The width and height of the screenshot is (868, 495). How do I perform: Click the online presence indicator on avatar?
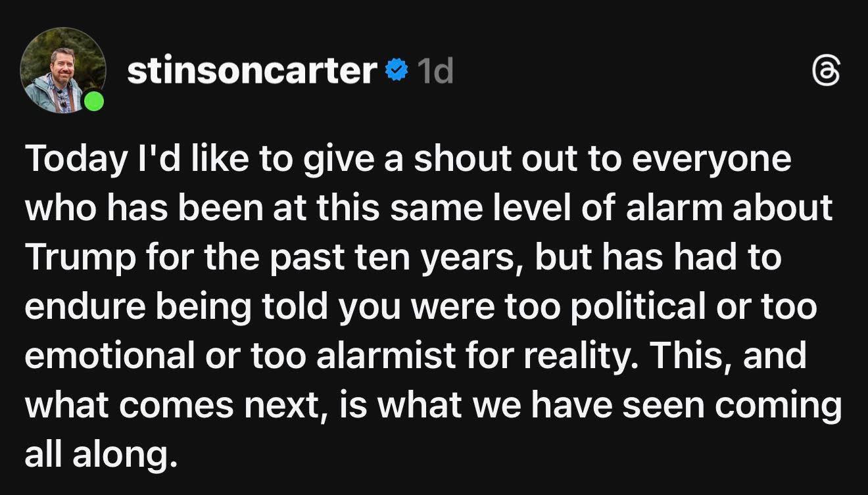click(x=94, y=102)
